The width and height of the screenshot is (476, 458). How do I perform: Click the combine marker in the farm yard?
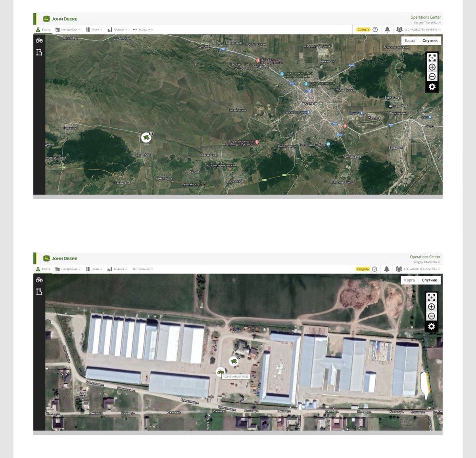point(234,361)
